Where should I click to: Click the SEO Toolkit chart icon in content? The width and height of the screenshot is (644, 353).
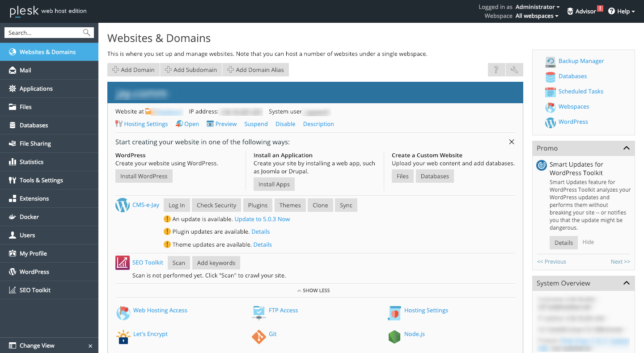tap(123, 263)
